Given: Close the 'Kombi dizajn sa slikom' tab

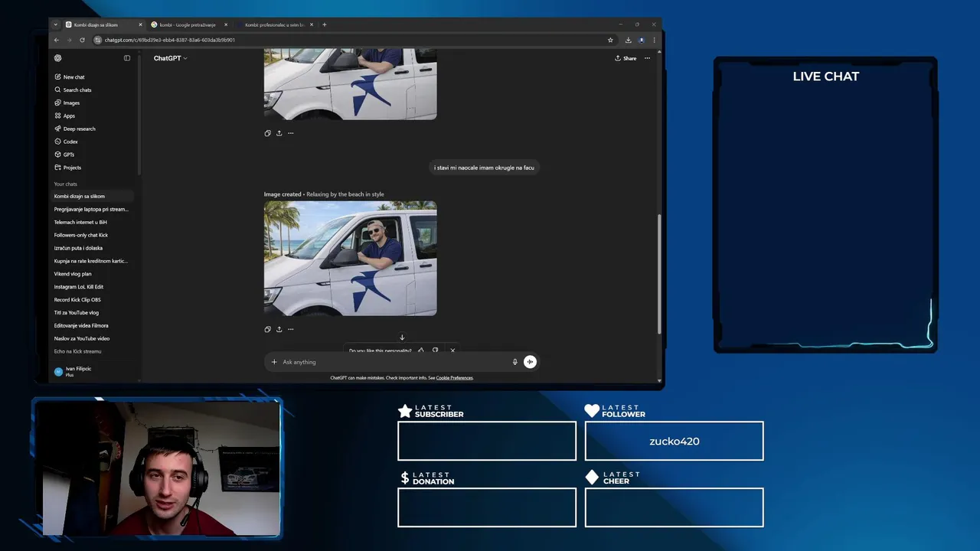Looking at the screenshot, I should pyautogui.click(x=140, y=24).
